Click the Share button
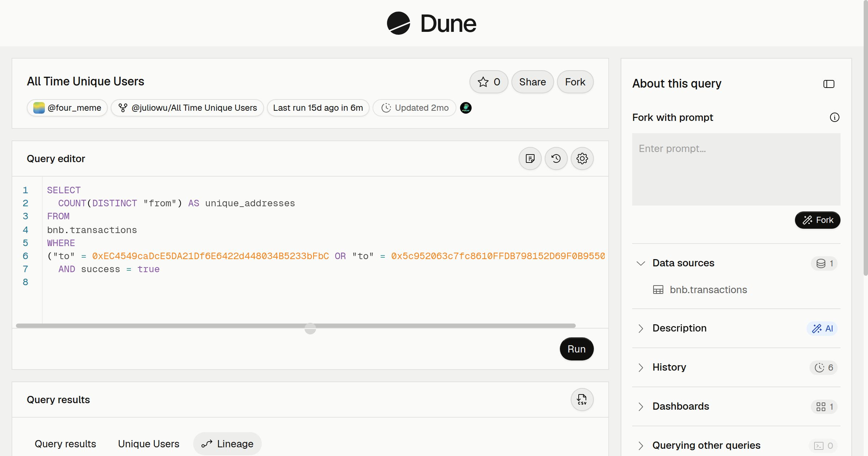The image size is (868, 456). pos(532,82)
